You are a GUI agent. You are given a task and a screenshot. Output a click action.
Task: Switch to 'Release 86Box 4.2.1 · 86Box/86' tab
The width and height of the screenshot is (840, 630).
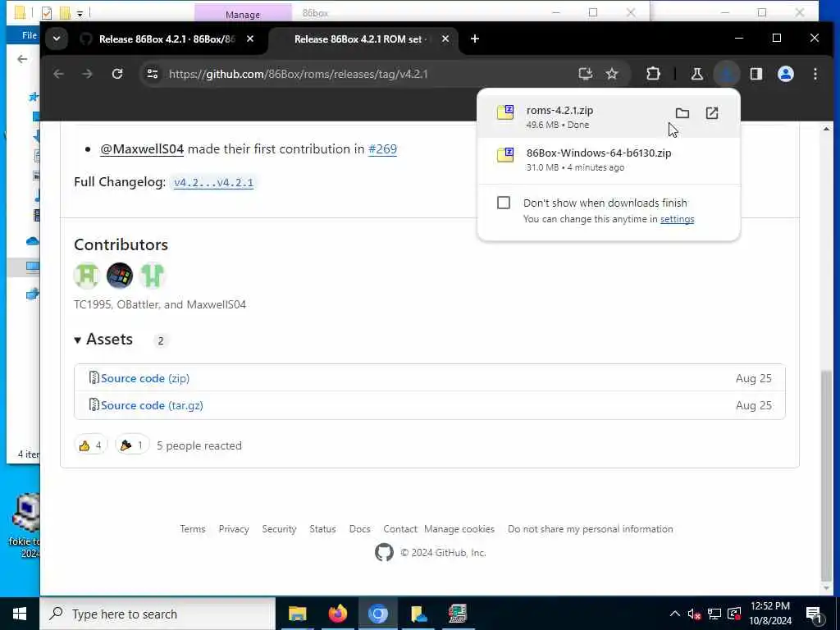(x=167, y=39)
